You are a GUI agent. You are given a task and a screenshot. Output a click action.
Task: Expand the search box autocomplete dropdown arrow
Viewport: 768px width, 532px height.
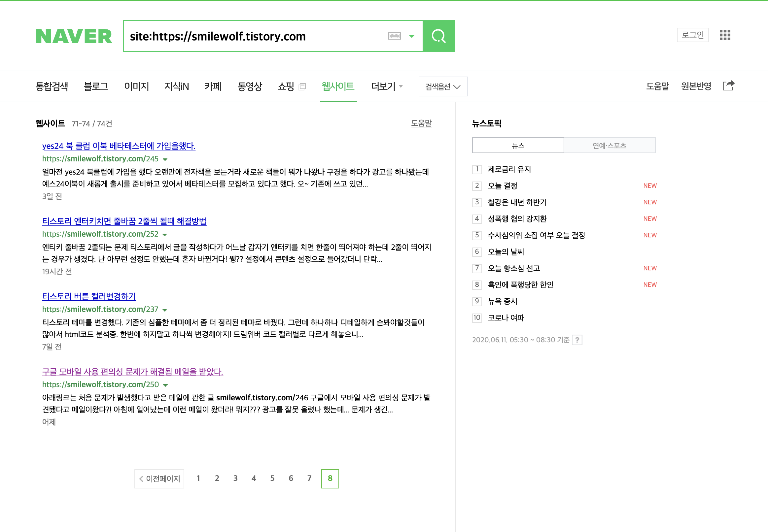pyautogui.click(x=412, y=36)
